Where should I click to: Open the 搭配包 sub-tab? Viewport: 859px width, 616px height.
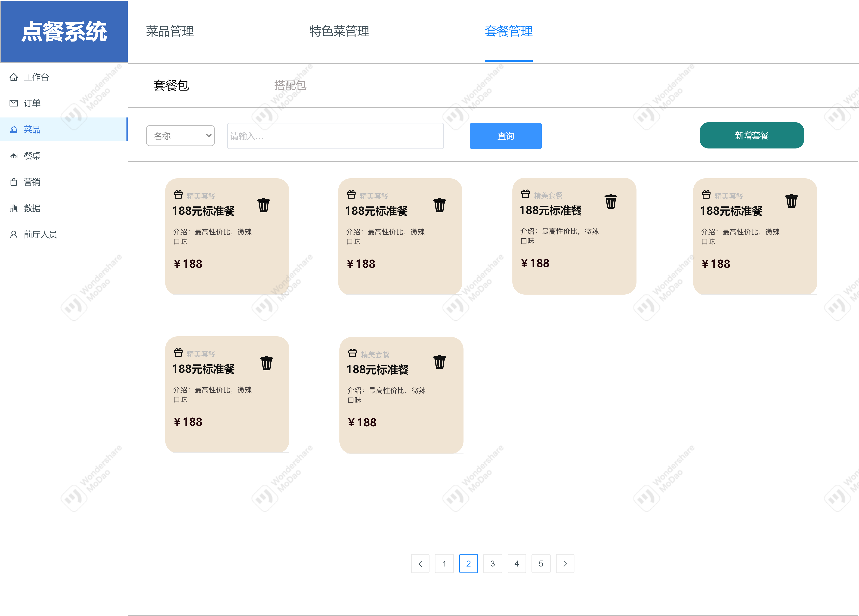coord(290,85)
